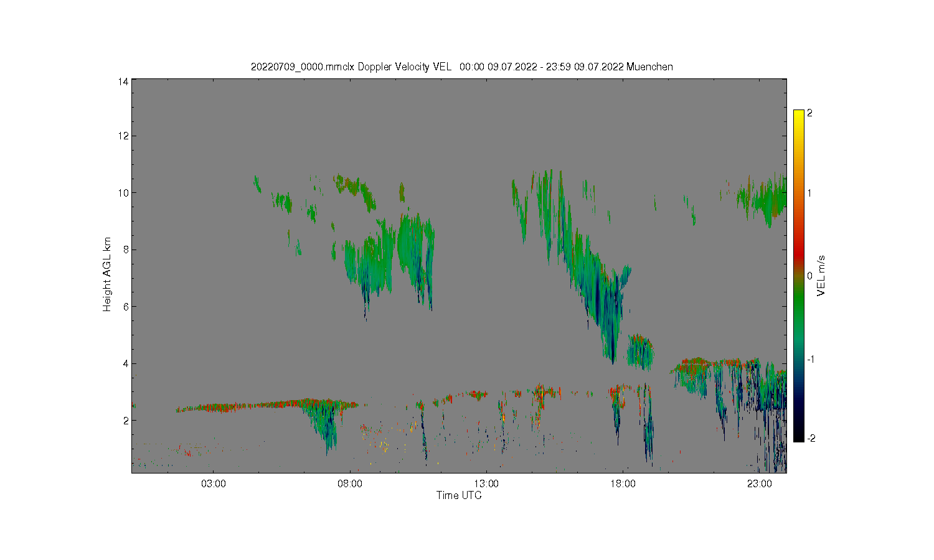The width and height of the screenshot is (934, 560).
Task: Click the 08:00 time tick label
Action: (350, 484)
